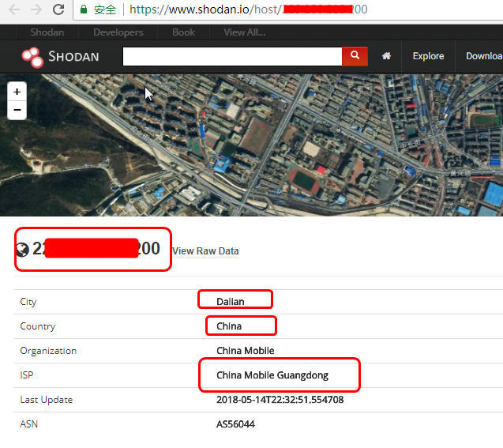This screenshot has width=503, height=448.
Task: Click the ISP row label
Action: tap(27, 375)
